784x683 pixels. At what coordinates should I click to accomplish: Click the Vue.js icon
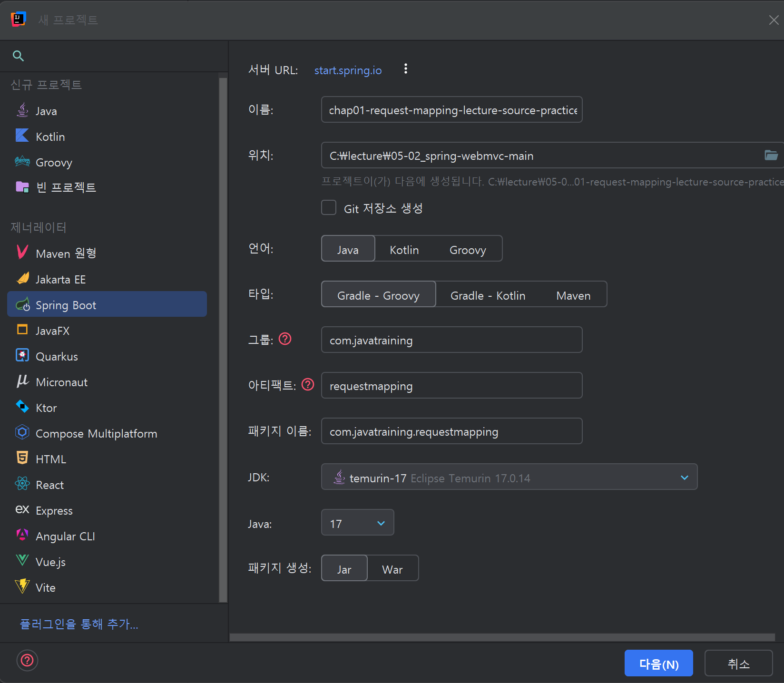click(x=22, y=561)
